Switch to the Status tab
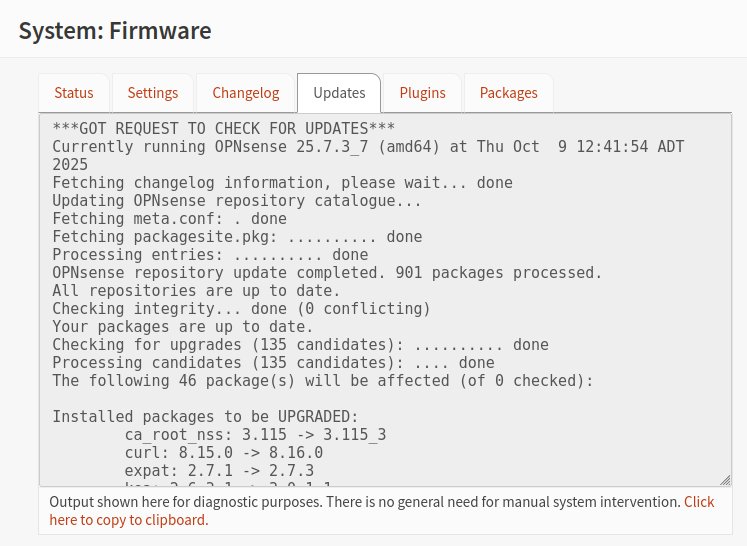 (x=74, y=93)
